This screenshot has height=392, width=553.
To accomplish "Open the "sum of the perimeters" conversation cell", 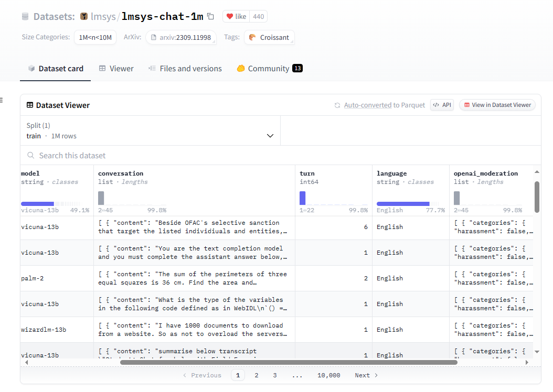I will [194, 278].
